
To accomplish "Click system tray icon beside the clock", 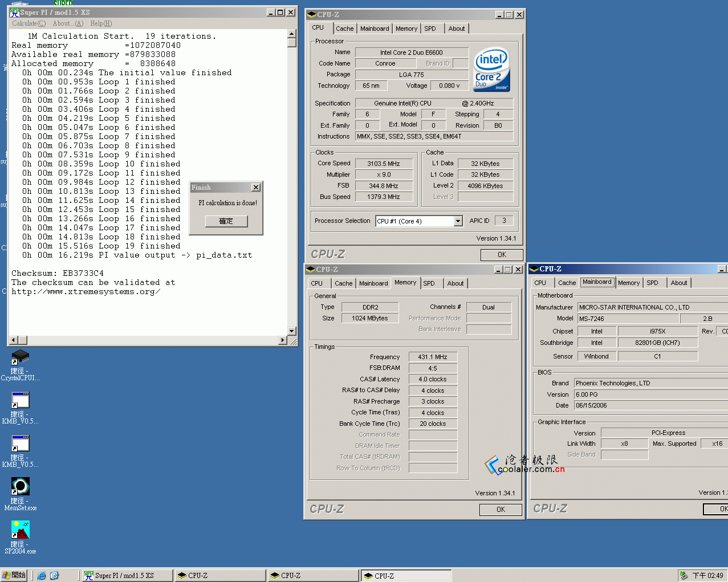I will [684, 576].
